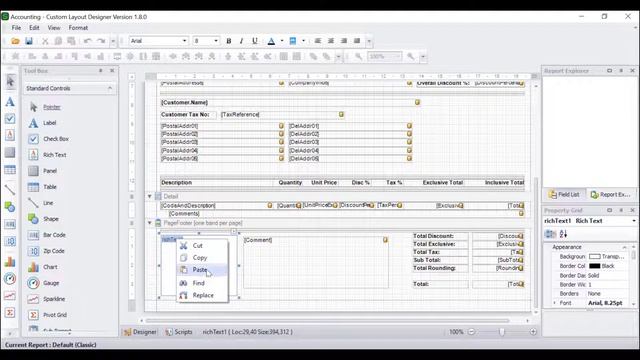Select the Pointer tool in Tool Box
The width and height of the screenshot is (640, 360).
tap(52, 107)
